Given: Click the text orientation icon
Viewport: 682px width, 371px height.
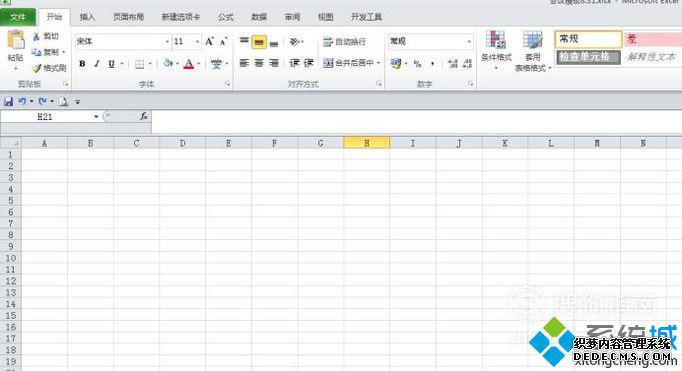Looking at the screenshot, I should point(294,42).
